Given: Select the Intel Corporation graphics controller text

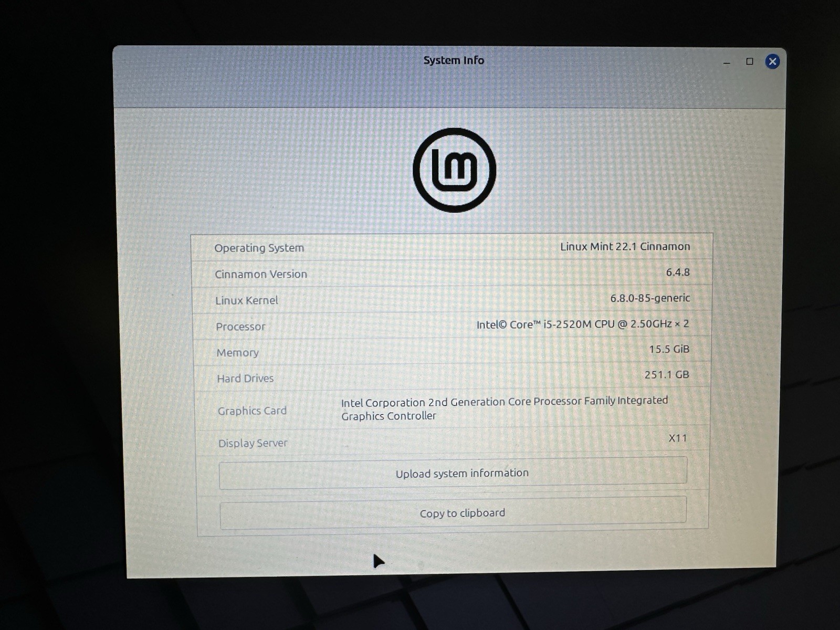Looking at the screenshot, I should click(x=505, y=408).
